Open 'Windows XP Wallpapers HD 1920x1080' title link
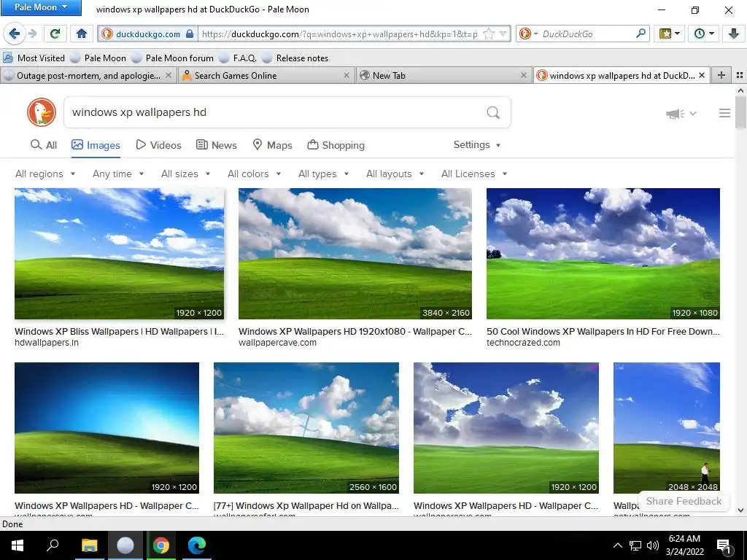The width and height of the screenshot is (747, 560). [x=355, y=332]
